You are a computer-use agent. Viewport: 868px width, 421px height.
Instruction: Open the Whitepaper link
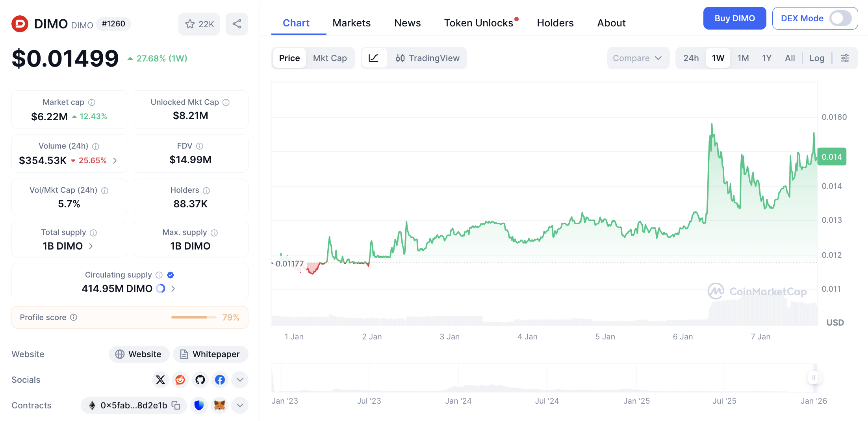click(x=210, y=354)
